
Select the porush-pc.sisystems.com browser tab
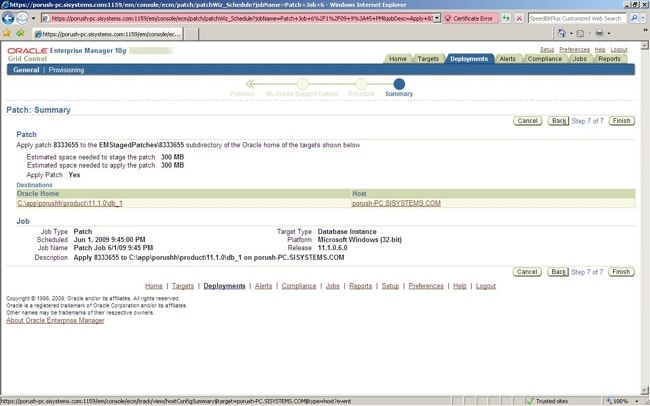click(x=107, y=34)
